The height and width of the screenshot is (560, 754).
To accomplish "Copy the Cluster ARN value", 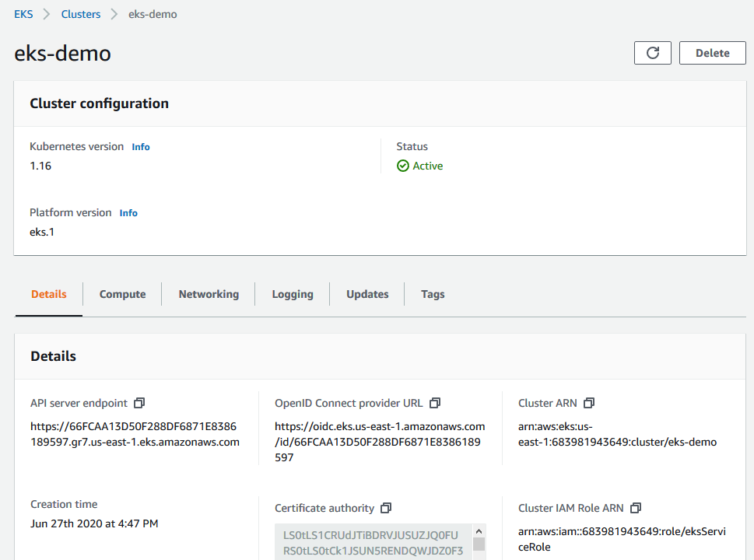I will 589,403.
